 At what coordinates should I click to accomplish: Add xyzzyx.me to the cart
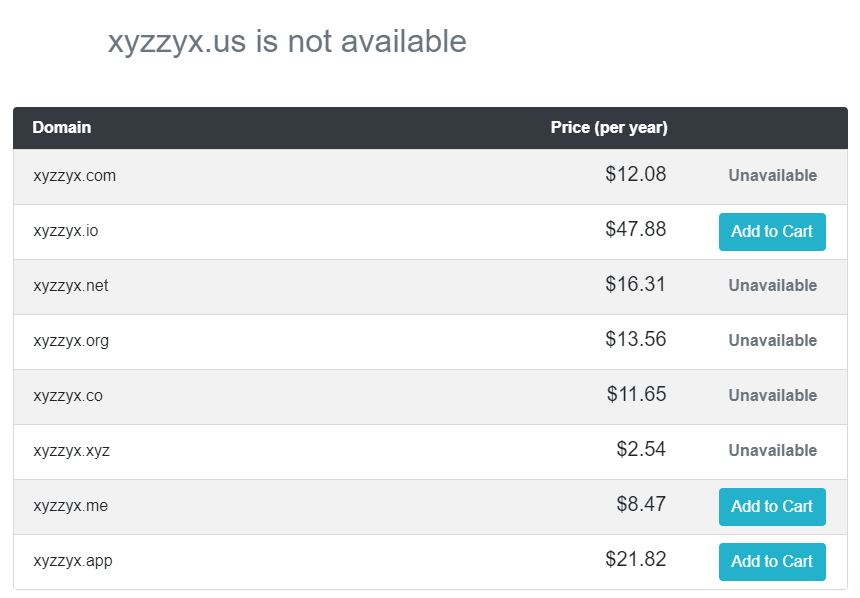tap(772, 507)
